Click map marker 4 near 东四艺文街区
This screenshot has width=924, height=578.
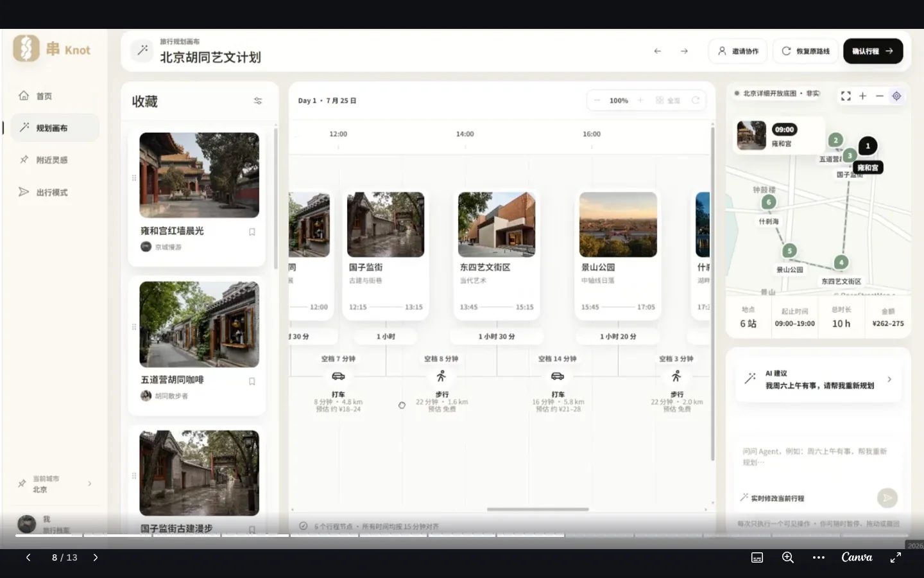click(841, 262)
